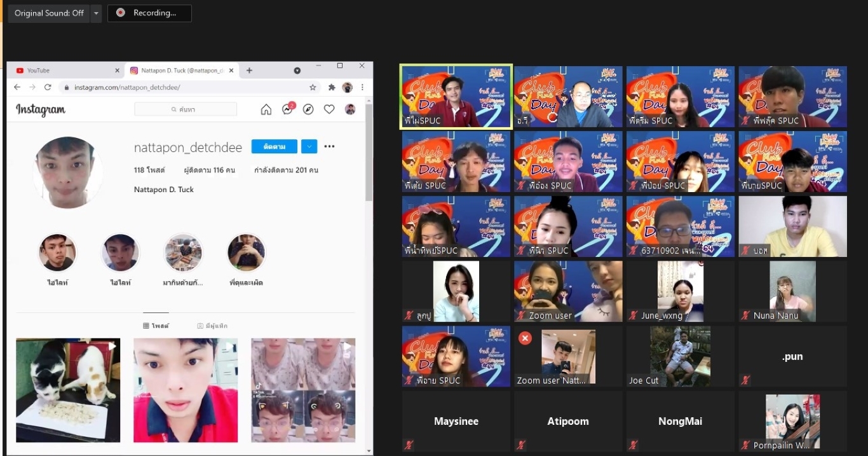Expand the suggested accounts arrow beside the follow button
Image resolution: width=868 pixels, height=456 pixels.
tap(309, 146)
